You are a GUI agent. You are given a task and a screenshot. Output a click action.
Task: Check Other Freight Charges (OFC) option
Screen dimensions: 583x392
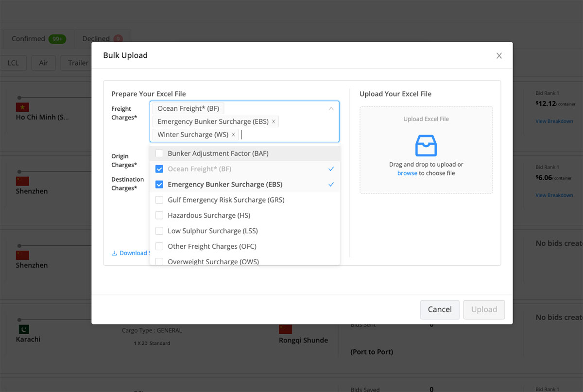[159, 246]
